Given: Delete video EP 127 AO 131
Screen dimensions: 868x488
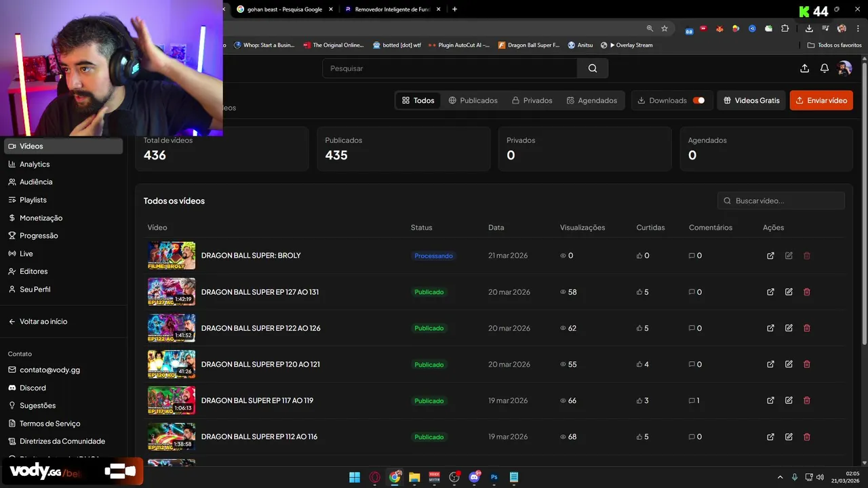Looking at the screenshot, I should (807, 292).
